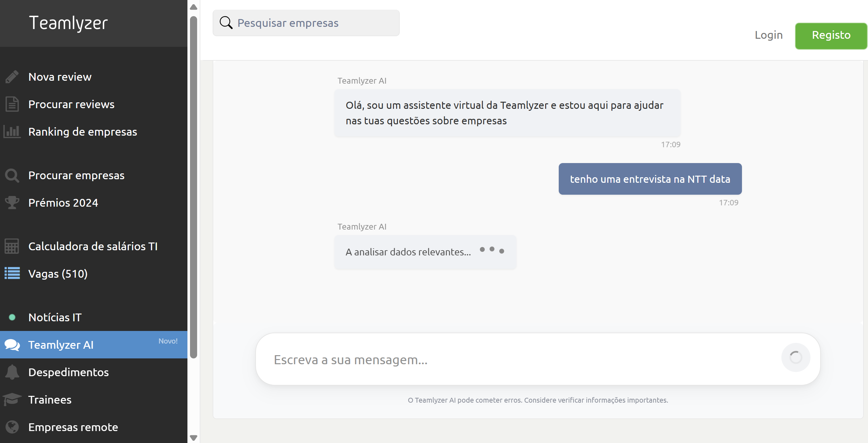Click the 'A analisar dados relevantes...' bubble

(x=425, y=252)
